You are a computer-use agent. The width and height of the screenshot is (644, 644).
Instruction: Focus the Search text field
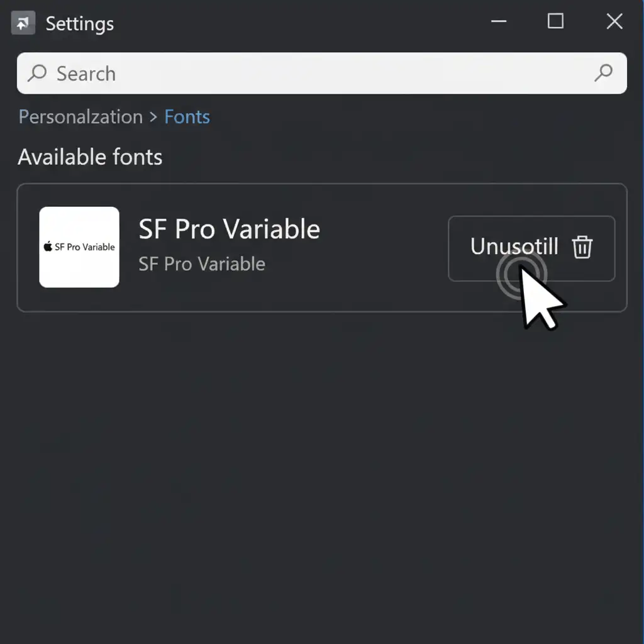click(314, 74)
